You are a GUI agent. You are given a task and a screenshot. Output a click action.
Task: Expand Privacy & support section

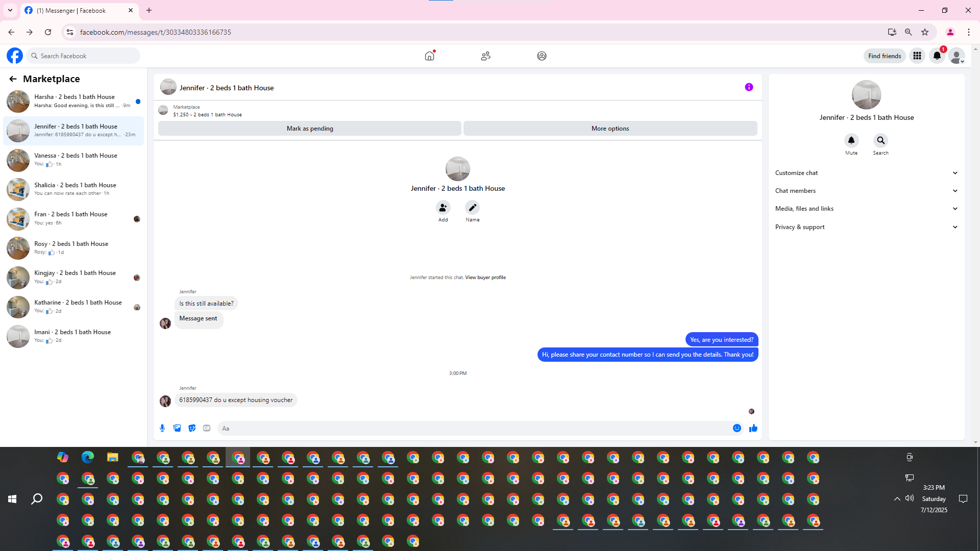[x=866, y=227]
